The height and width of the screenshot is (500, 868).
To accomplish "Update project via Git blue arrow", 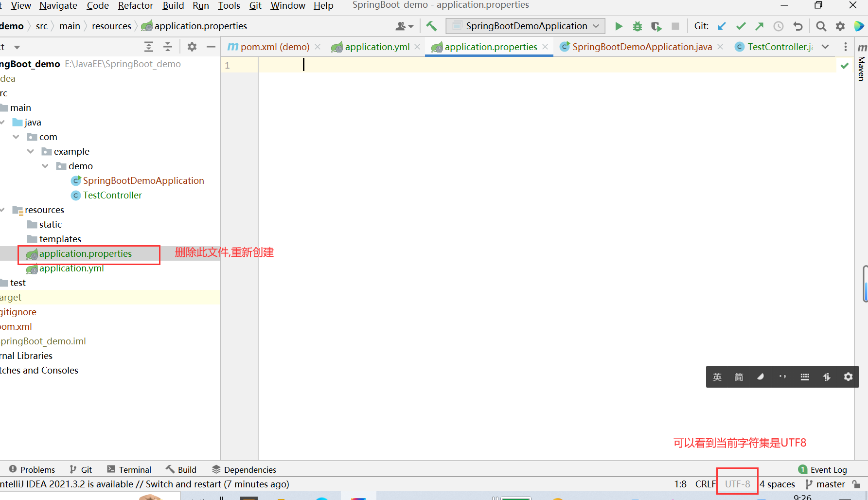I will [722, 26].
